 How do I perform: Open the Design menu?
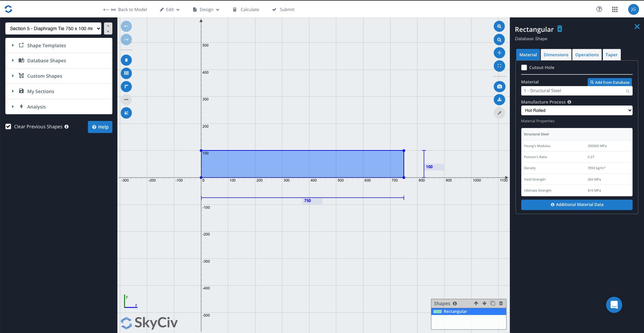pyautogui.click(x=206, y=10)
